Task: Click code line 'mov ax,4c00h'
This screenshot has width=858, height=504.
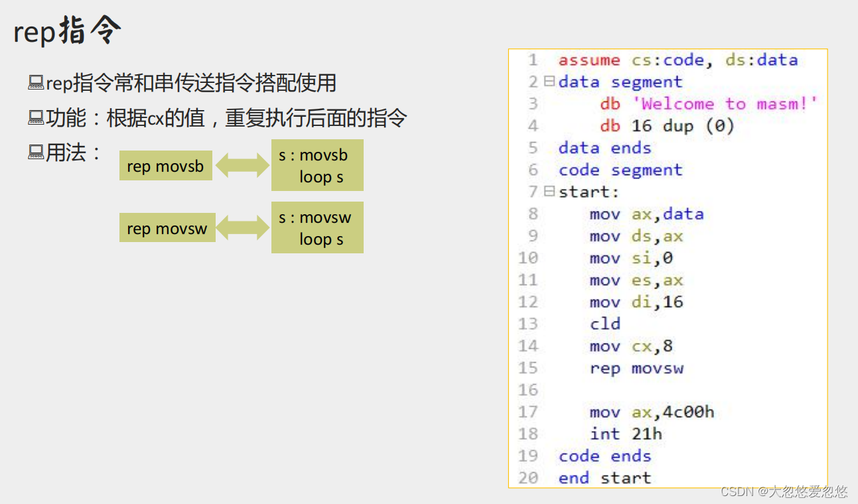Action: pos(652,412)
